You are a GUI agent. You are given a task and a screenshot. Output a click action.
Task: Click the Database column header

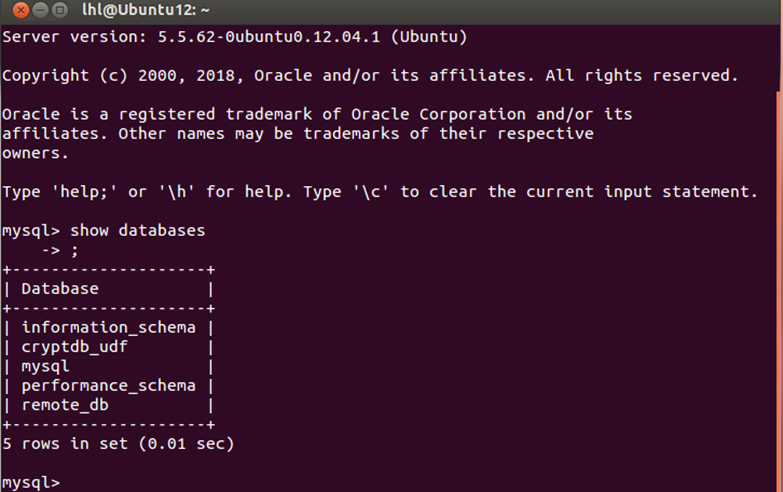60,289
